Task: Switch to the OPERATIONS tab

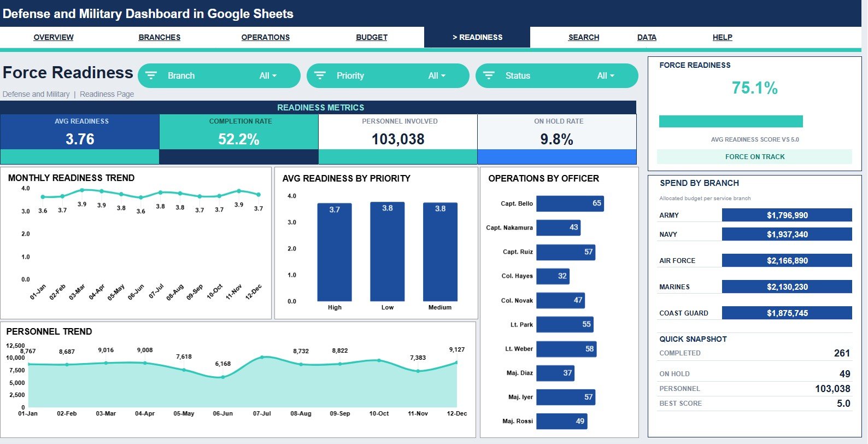Action: click(x=266, y=37)
